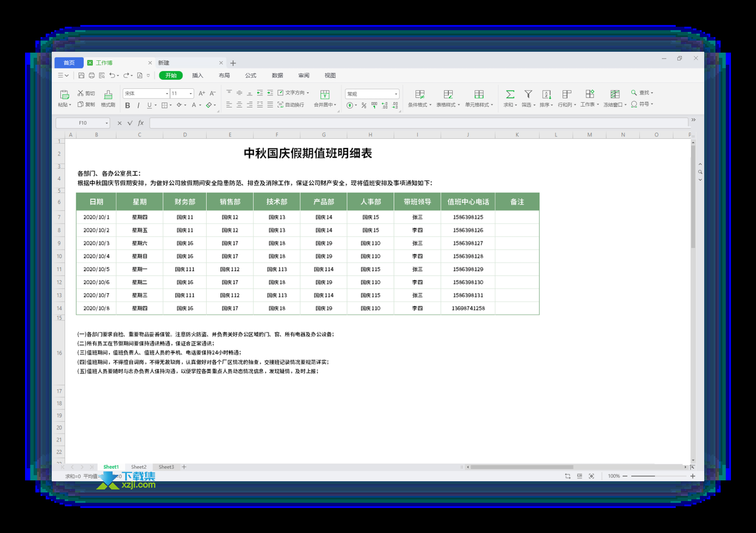The image size is (756, 533).
Task: Click the Filter (筛选) funnel icon
Action: pos(528,94)
